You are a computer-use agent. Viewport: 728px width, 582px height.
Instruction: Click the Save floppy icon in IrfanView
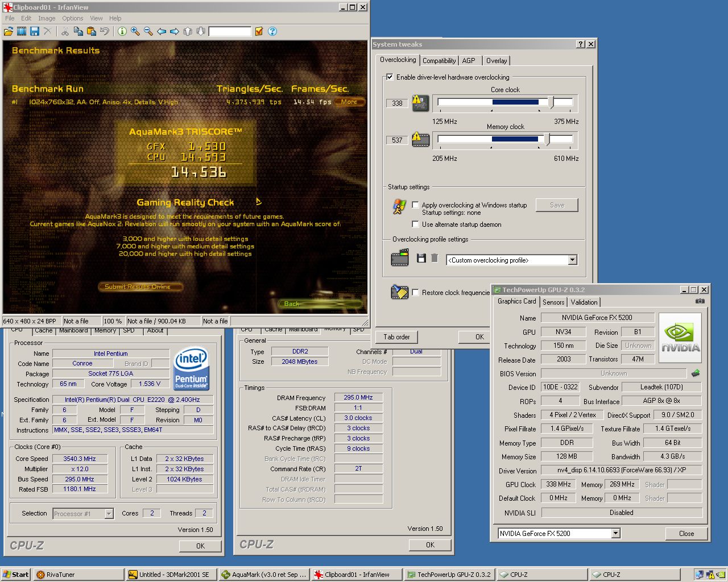(35, 31)
